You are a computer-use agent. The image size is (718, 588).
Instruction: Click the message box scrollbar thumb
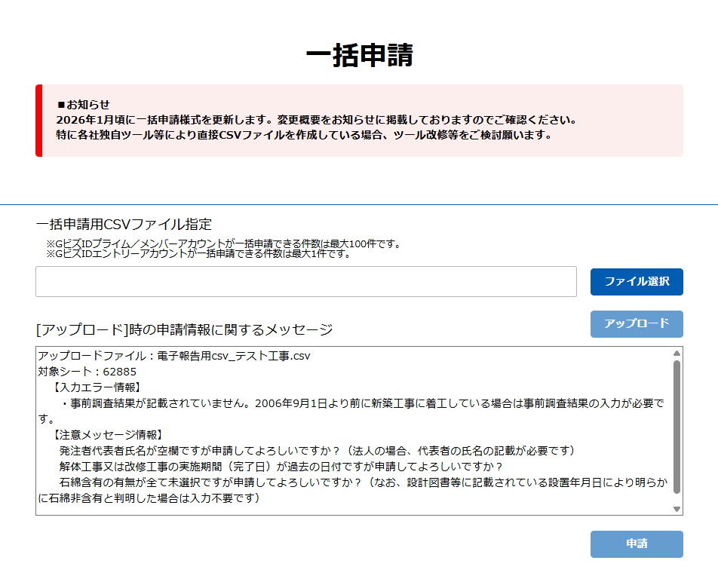(x=677, y=426)
